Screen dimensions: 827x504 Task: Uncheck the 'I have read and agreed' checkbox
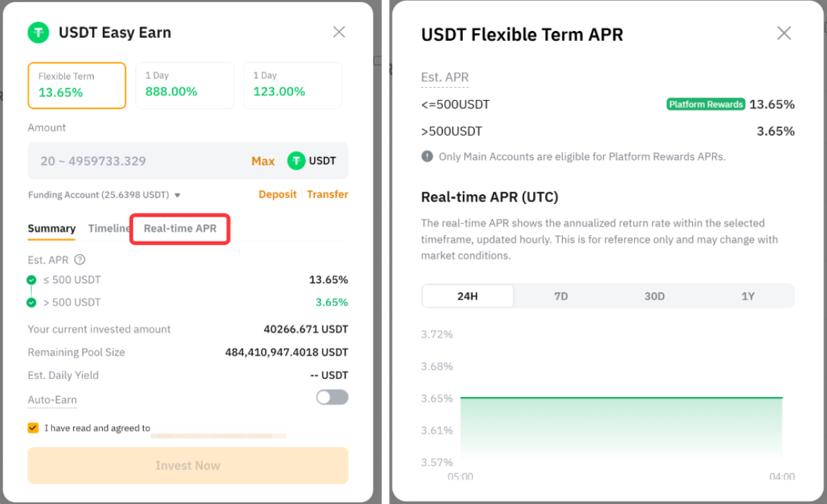33,428
